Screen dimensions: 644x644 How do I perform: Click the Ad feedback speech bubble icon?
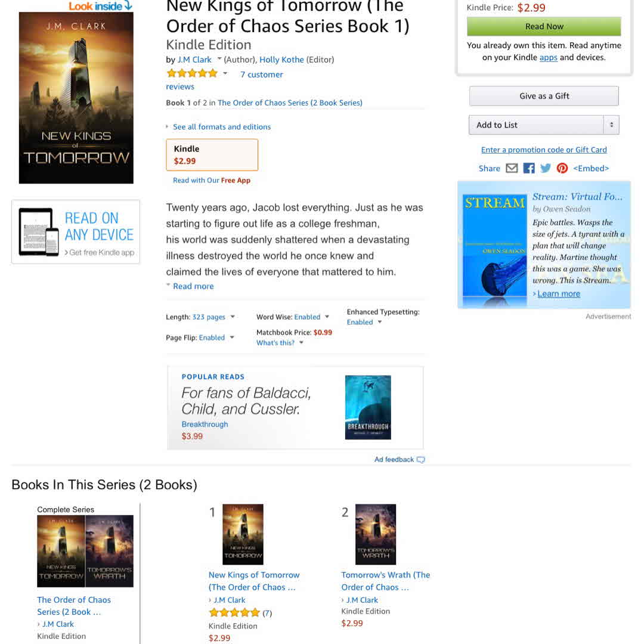click(420, 460)
